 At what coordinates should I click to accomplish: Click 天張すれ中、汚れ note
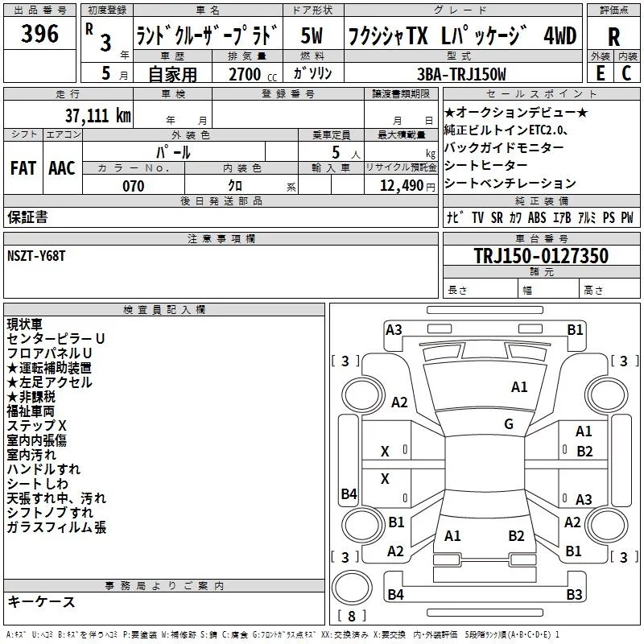pos(56,498)
